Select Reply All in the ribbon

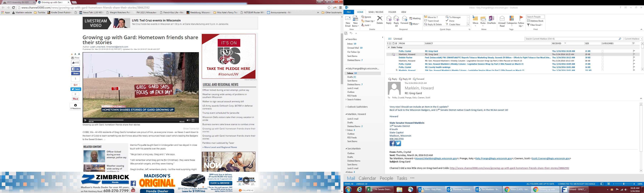[396, 21]
